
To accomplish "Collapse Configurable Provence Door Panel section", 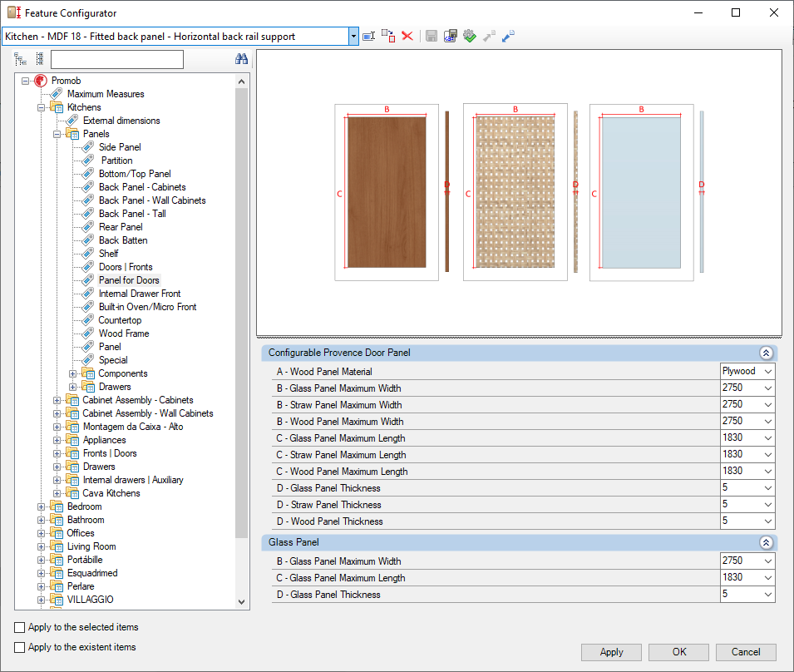I will (x=767, y=353).
